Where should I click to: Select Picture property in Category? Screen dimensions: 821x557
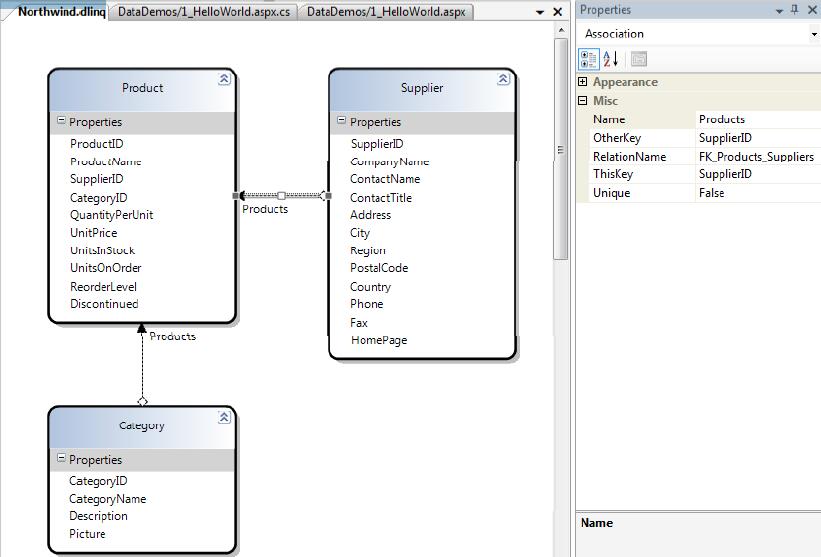(87, 534)
